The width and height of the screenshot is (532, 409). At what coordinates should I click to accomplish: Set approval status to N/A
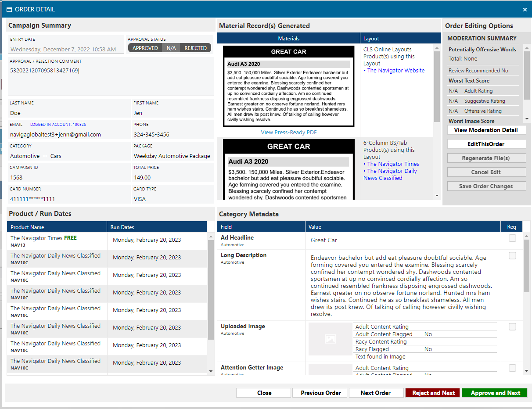click(x=171, y=48)
